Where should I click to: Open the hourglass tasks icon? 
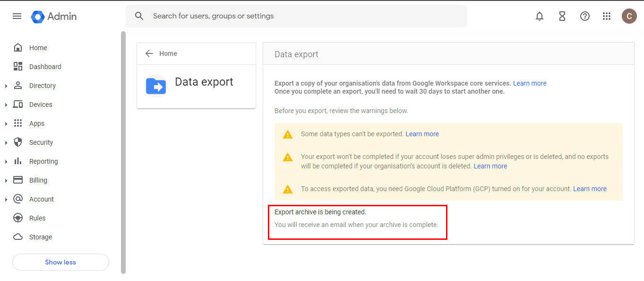pyautogui.click(x=562, y=16)
